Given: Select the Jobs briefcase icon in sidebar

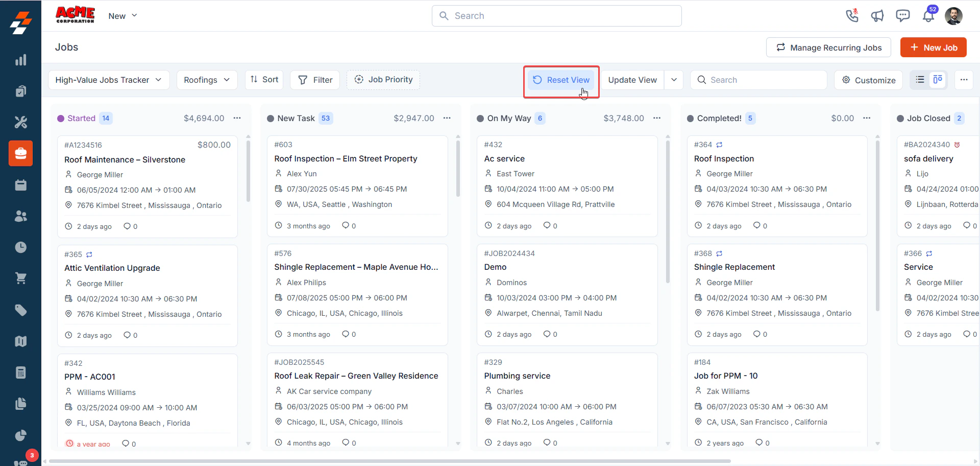Looking at the screenshot, I should pos(20,153).
